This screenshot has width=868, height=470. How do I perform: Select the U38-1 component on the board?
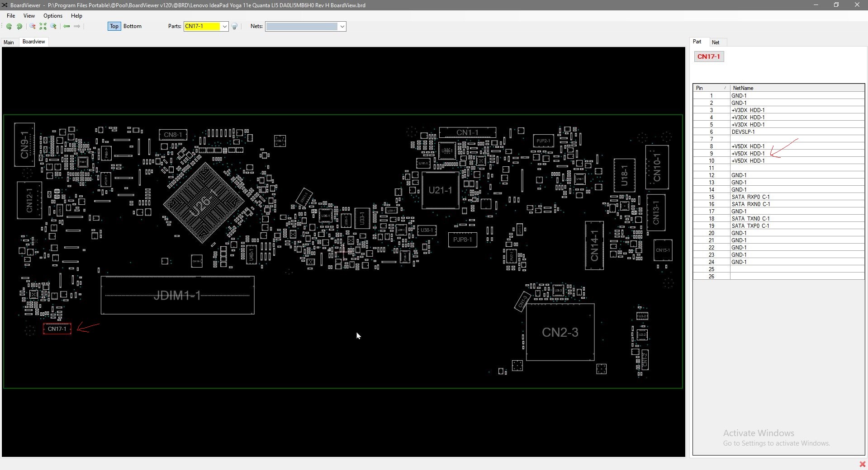tap(427, 230)
